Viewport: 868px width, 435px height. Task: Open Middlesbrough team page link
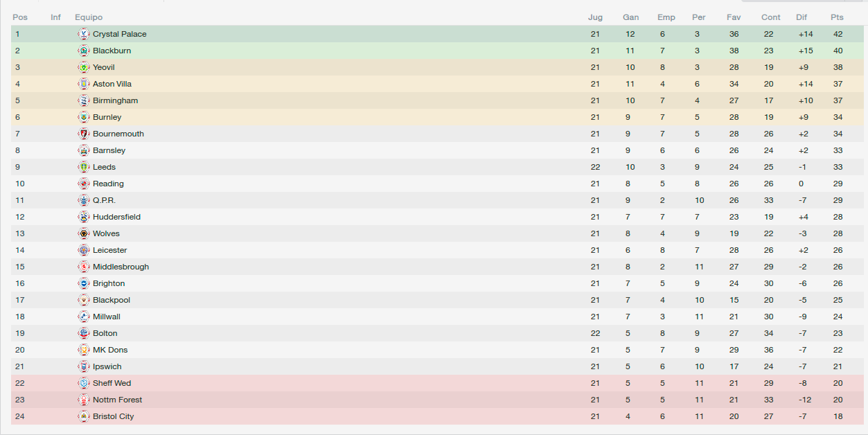(x=121, y=267)
